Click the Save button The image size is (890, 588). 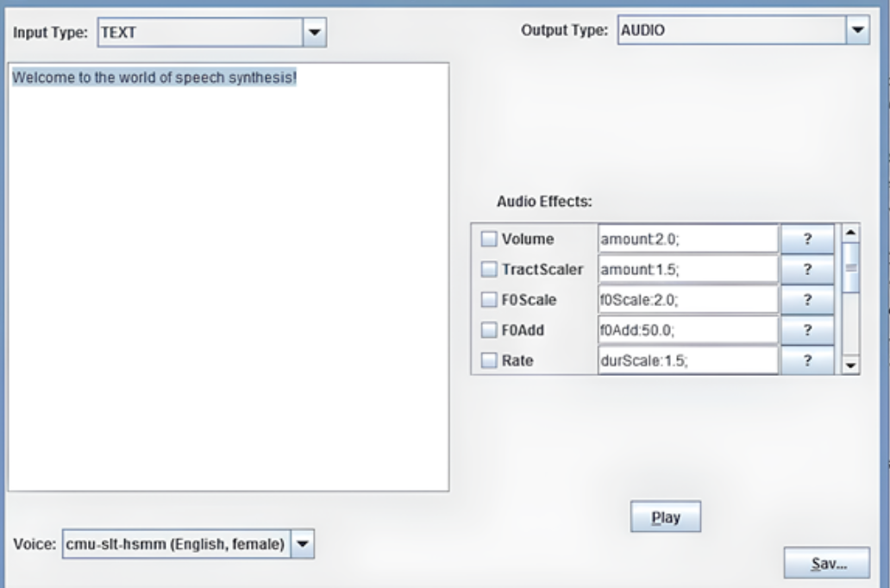[x=826, y=562]
